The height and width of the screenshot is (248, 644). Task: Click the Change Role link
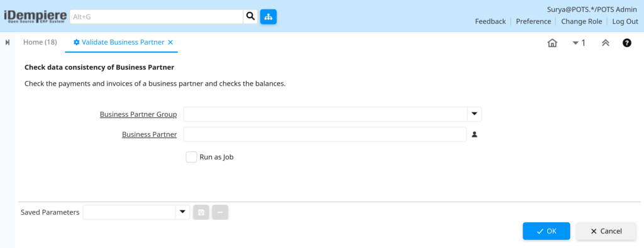pos(582,22)
